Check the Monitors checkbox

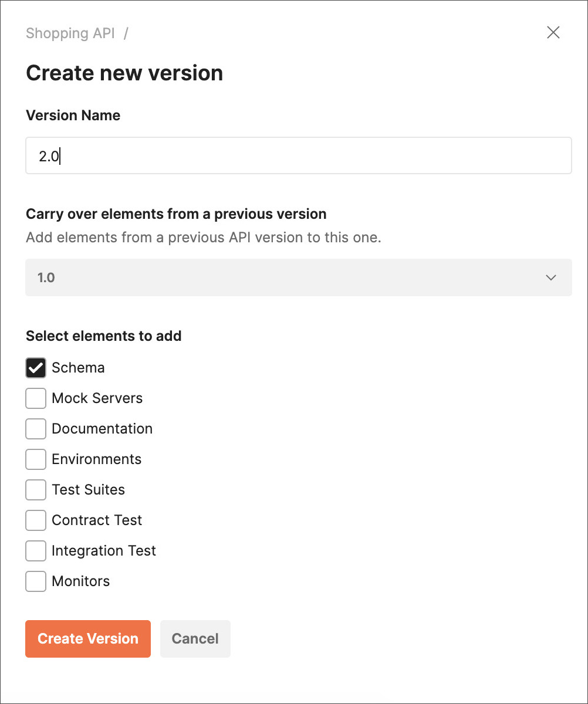[36, 581]
